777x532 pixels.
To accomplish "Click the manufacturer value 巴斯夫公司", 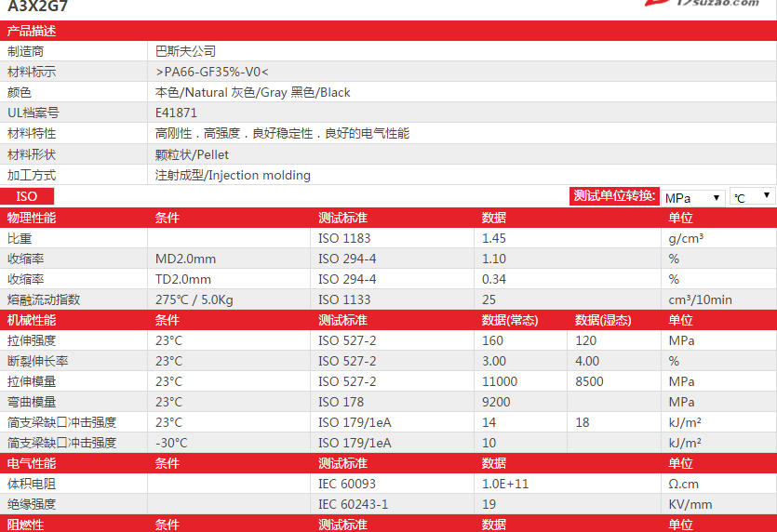I will tap(185, 51).
